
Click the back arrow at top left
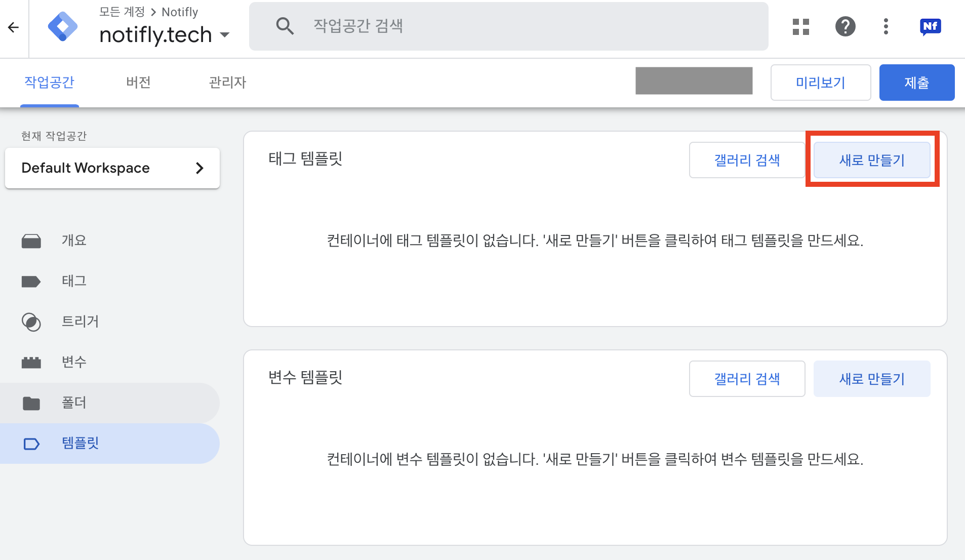13,27
